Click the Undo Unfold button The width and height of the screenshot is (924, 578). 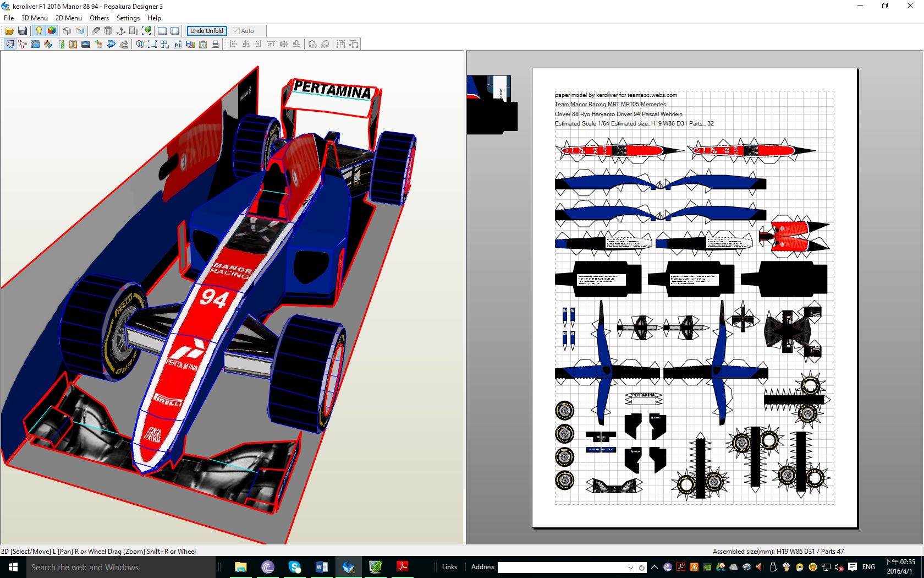207,31
